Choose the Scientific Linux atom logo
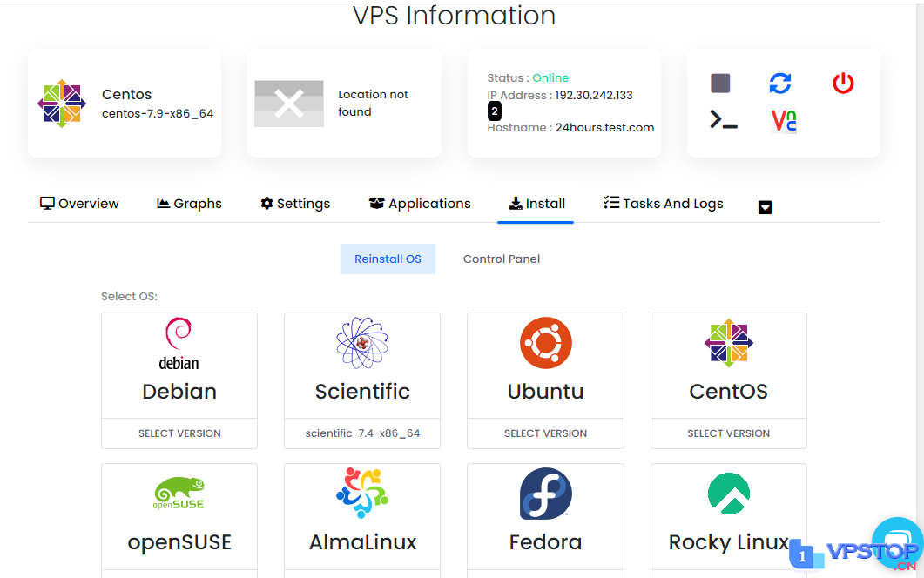Viewport: 924px width, 578px height. pos(362,343)
